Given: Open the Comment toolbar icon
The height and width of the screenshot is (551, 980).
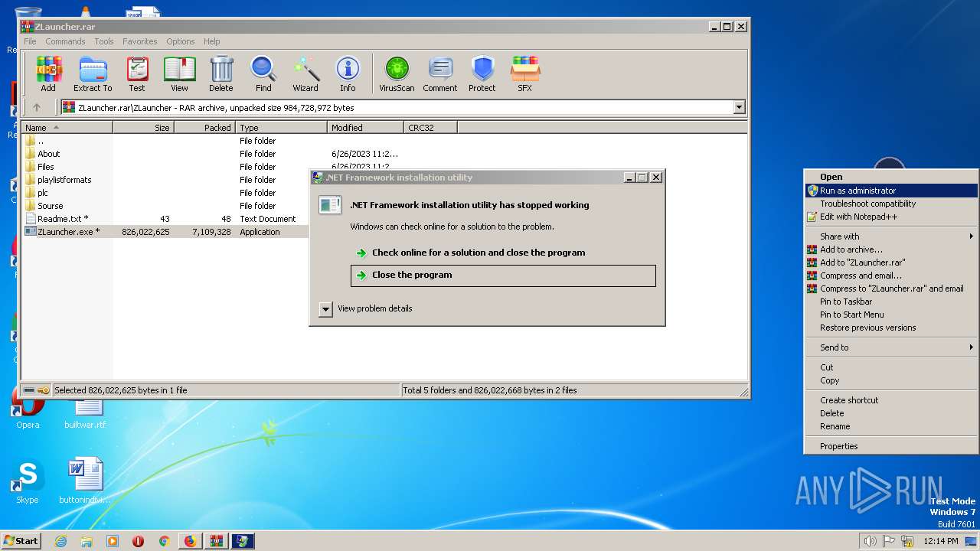Looking at the screenshot, I should pyautogui.click(x=440, y=74).
